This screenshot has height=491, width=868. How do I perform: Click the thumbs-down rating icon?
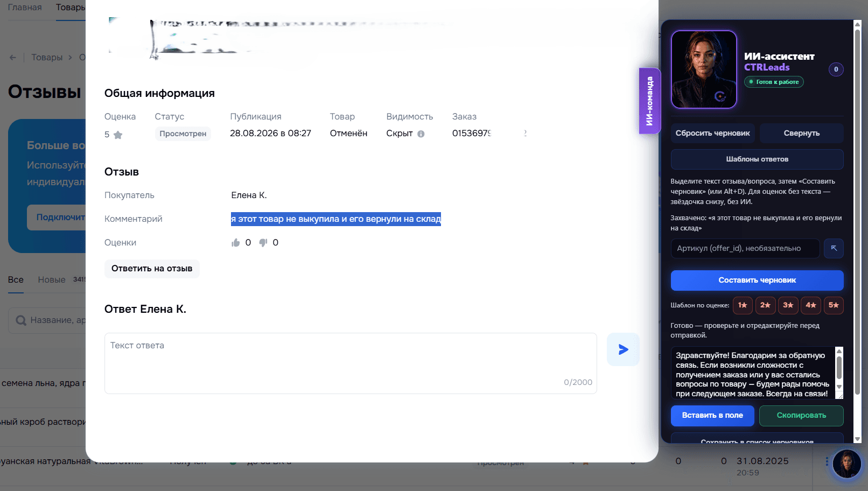coord(263,243)
